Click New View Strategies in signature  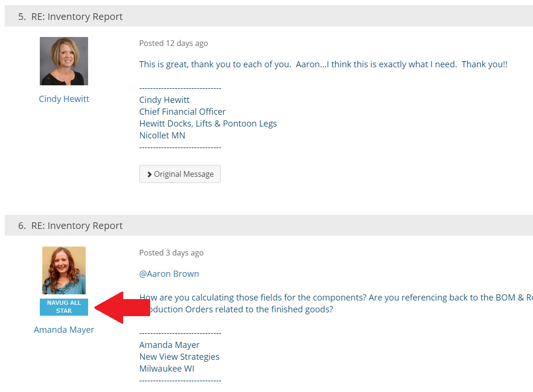click(x=179, y=357)
